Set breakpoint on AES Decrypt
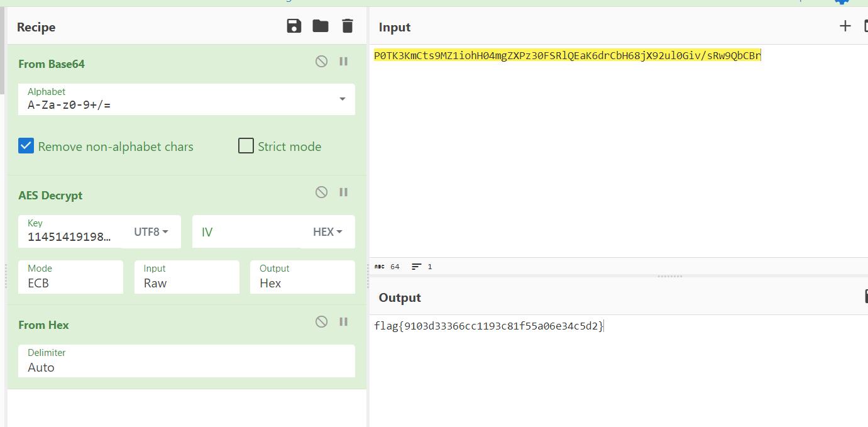 pyautogui.click(x=343, y=192)
